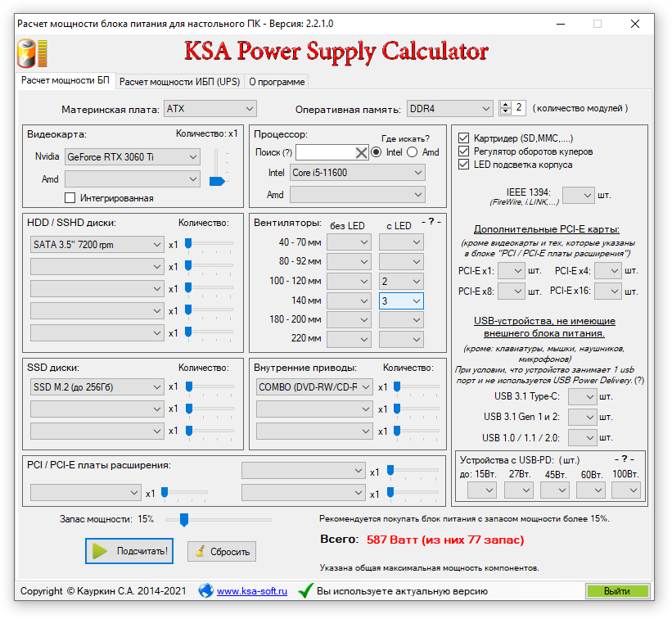Open the PCI-E x1 quantity dropdown
This screenshot has width=672, height=619.
pos(512,271)
